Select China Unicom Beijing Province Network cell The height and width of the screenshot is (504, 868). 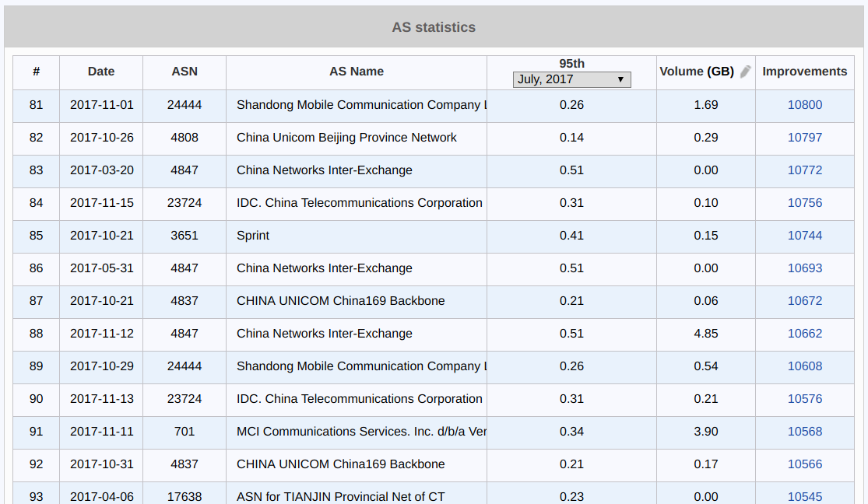tap(356, 138)
